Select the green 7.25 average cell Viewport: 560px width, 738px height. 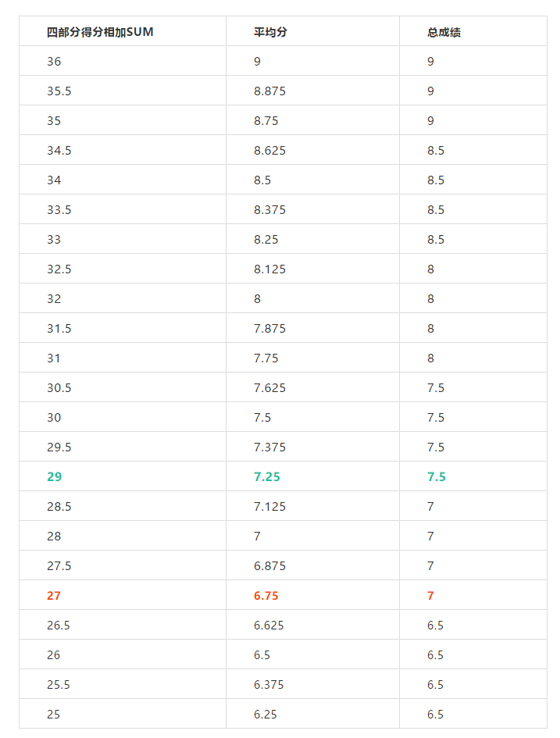(x=312, y=476)
